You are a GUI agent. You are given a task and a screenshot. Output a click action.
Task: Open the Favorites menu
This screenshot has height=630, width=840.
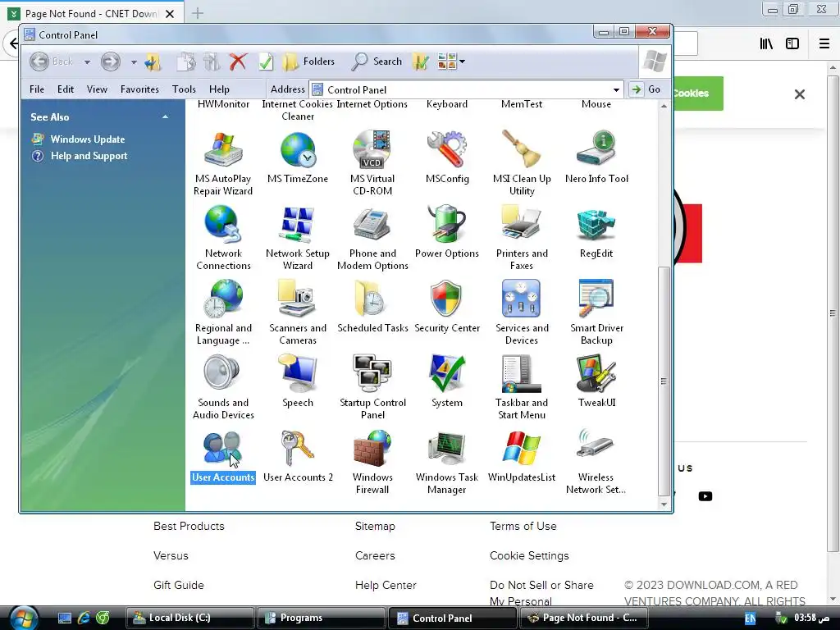[x=139, y=89]
